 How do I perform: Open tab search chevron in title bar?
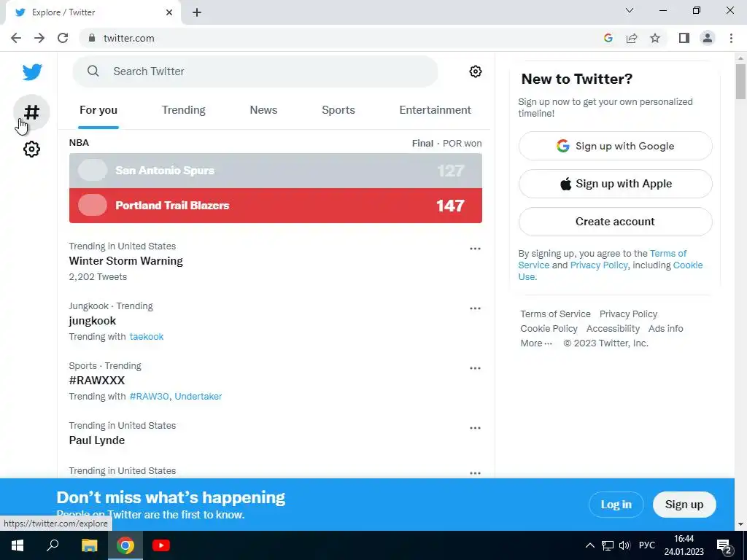click(630, 10)
